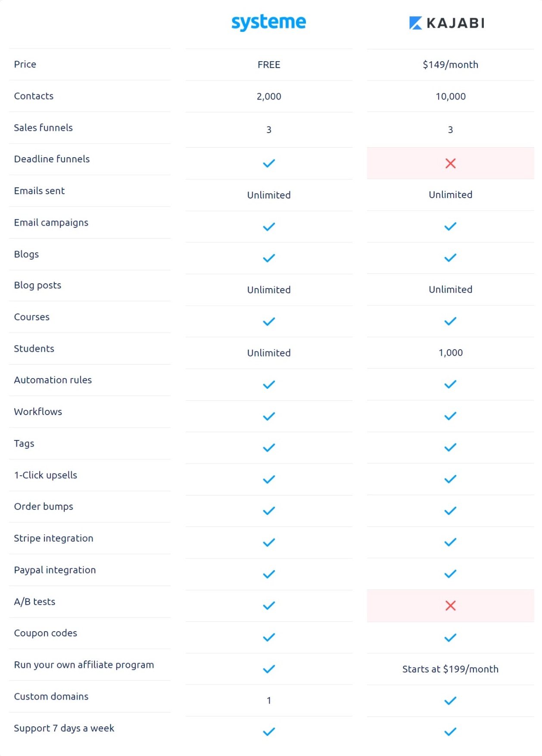Click the 'Automation rules' row label
This screenshot has height=756, width=542.
tap(53, 380)
